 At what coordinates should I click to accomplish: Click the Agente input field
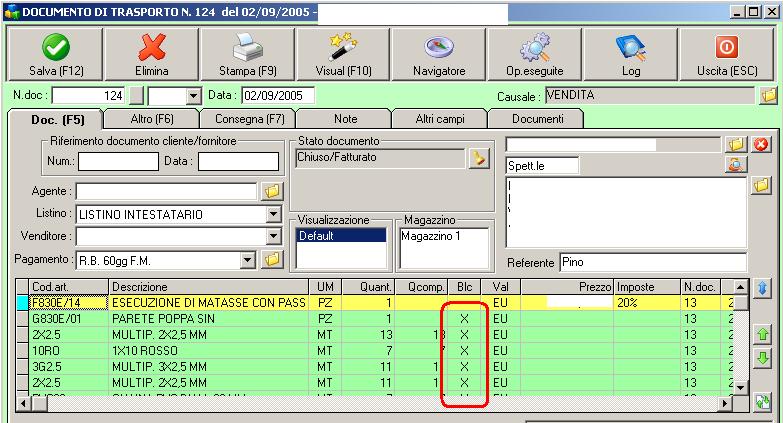pos(166,191)
